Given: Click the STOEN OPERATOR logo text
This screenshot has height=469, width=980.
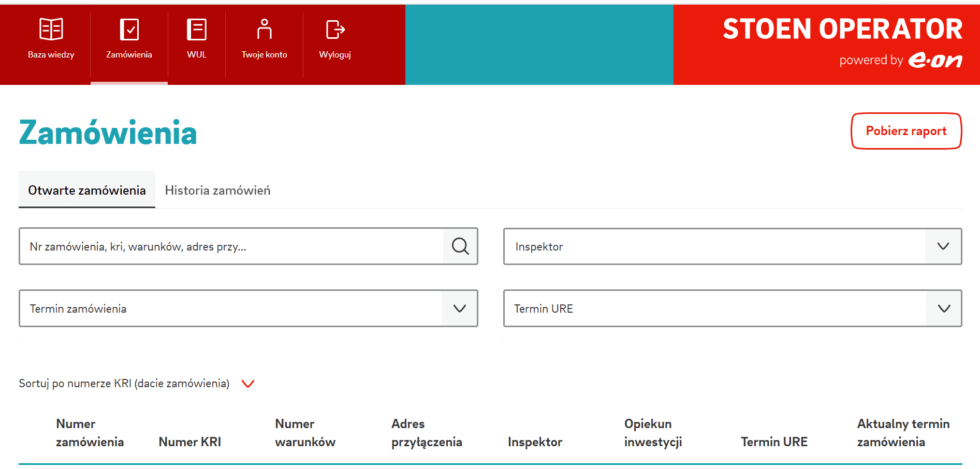Looking at the screenshot, I should [x=842, y=29].
